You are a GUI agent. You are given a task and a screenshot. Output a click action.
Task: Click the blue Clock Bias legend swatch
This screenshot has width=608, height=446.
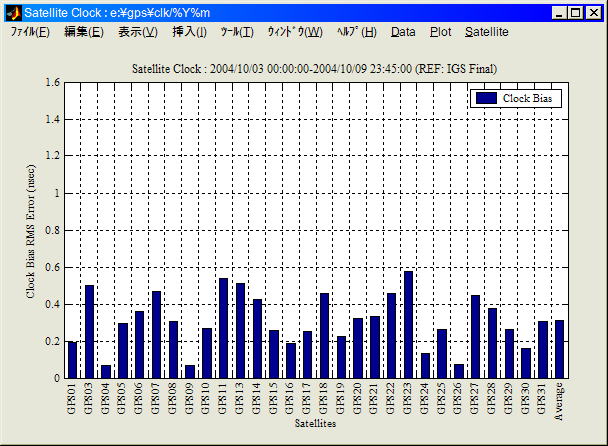pos(486,99)
